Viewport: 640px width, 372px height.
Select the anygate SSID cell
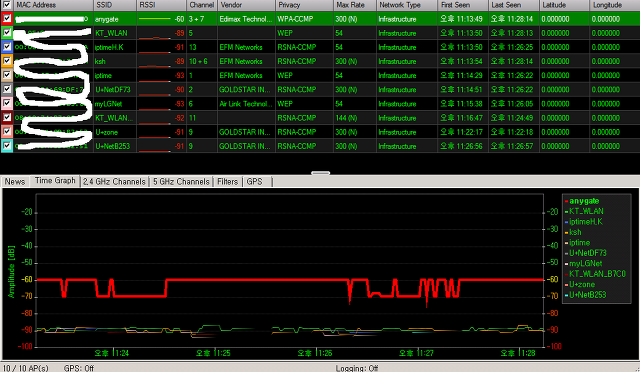pyautogui.click(x=115, y=19)
